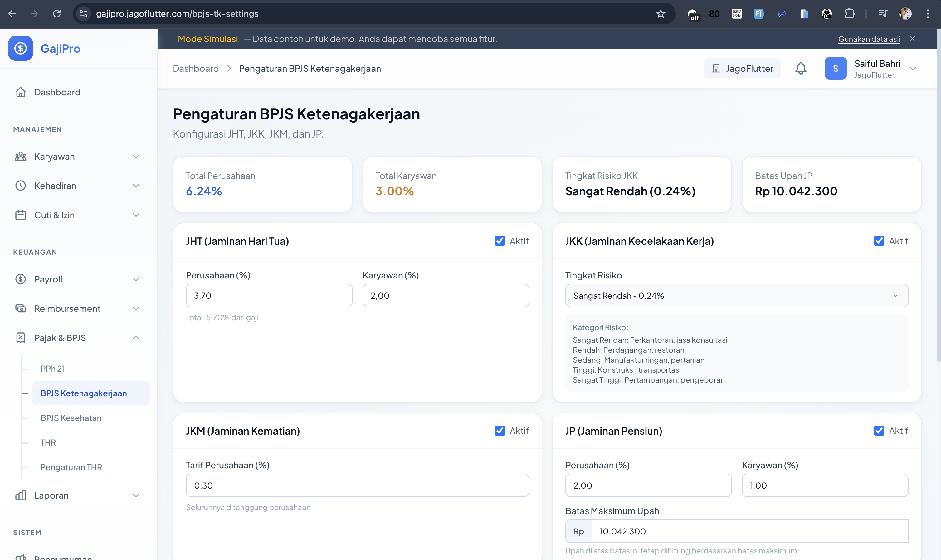This screenshot has height=560, width=941.
Task: Click the Cuti & Izin calendar icon
Action: pyautogui.click(x=20, y=215)
